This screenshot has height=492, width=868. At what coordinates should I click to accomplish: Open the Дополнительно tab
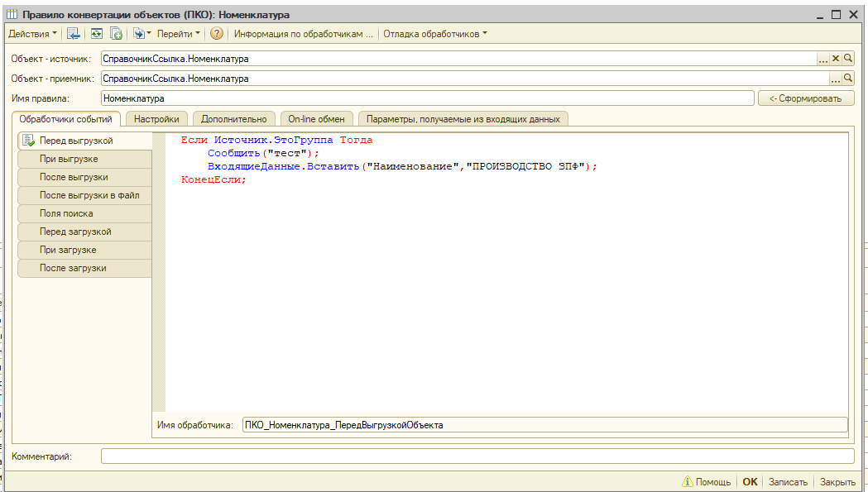click(x=234, y=119)
